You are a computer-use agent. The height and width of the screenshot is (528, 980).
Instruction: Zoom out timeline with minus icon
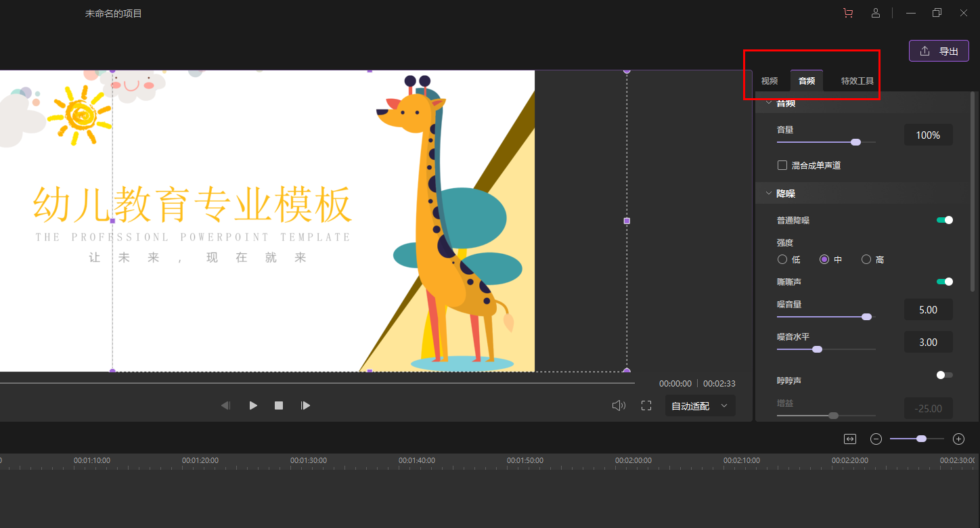876,439
